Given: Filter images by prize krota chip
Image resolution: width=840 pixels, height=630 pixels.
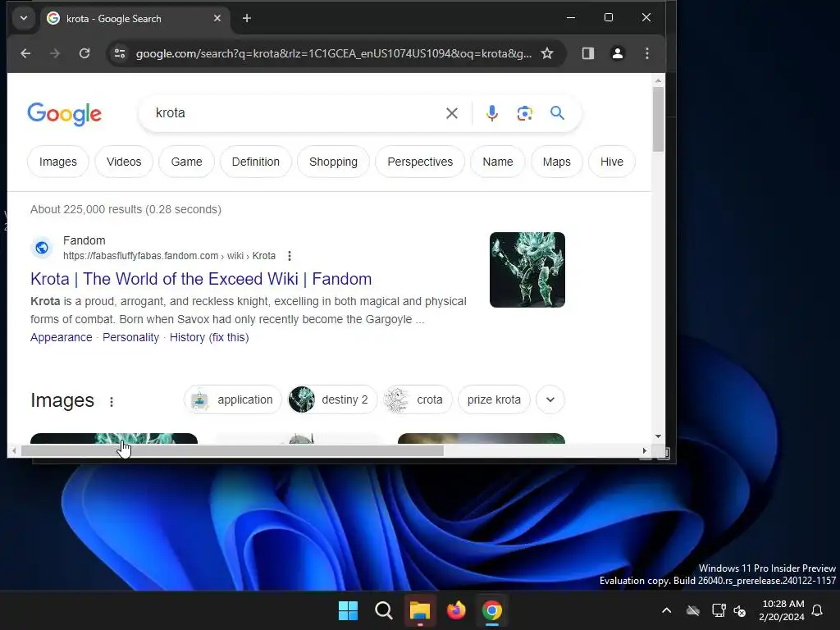Looking at the screenshot, I should tap(494, 399).
